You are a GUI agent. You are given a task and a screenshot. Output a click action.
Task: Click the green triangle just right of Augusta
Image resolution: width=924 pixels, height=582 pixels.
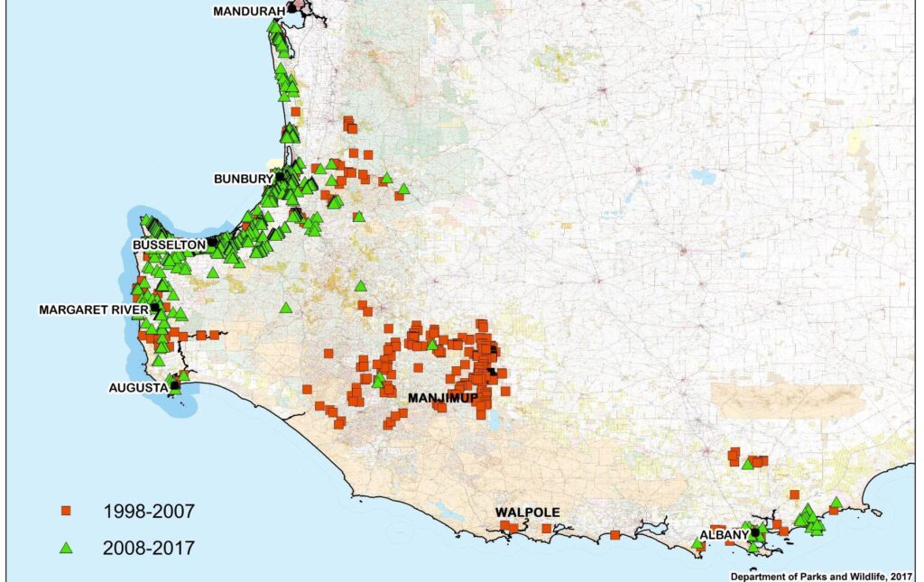[x=184, y=375]
